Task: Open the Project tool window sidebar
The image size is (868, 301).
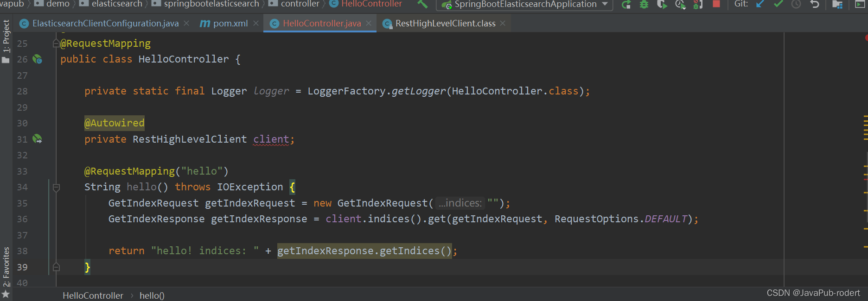Action: point(6,41)
